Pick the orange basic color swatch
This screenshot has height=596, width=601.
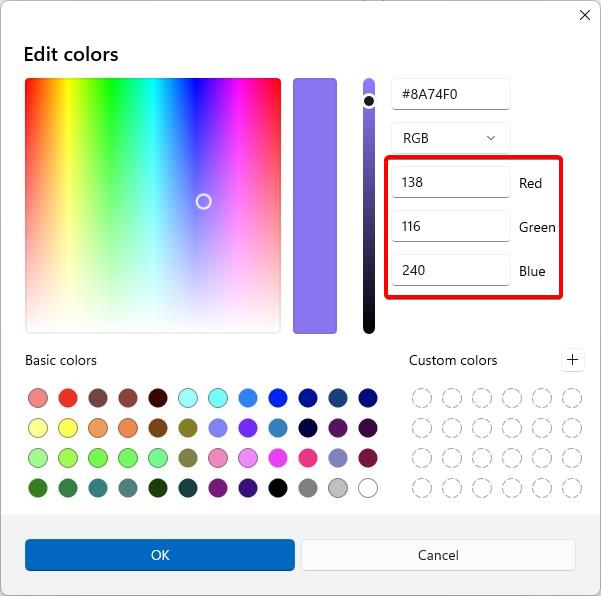[x=128, y=428]
